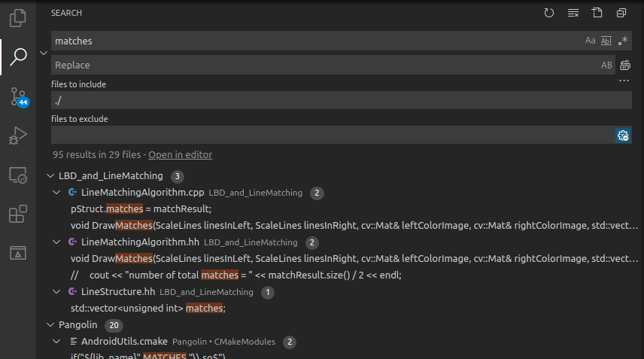Image resolution: width=644 pixels, height=359 pixels.
Task: Select the LineStructure.hh file row
Action: 340,291
